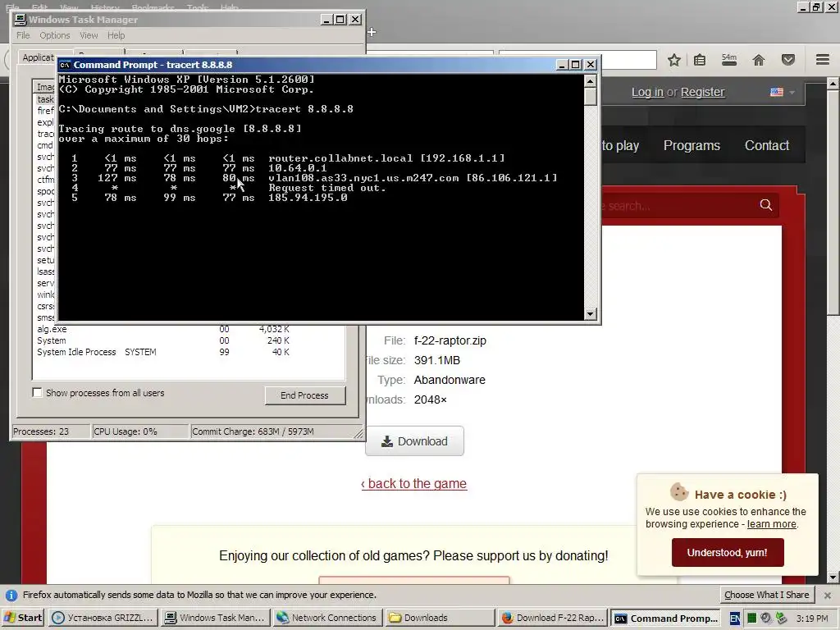The height and width of the screenshot is (630, 840).
Task: Click the file name f-22-raptor.zip
Action: click(x=450, y=340)
